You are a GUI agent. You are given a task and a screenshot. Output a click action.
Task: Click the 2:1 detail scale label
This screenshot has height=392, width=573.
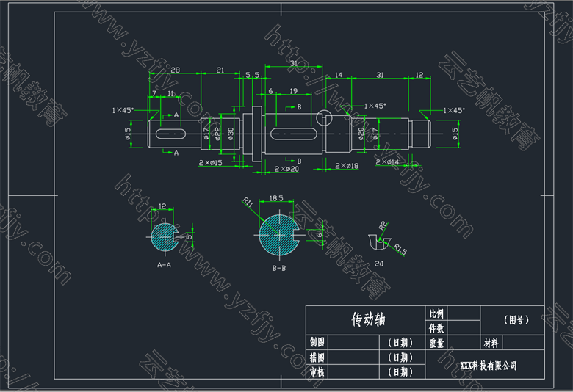coord(379,264)
